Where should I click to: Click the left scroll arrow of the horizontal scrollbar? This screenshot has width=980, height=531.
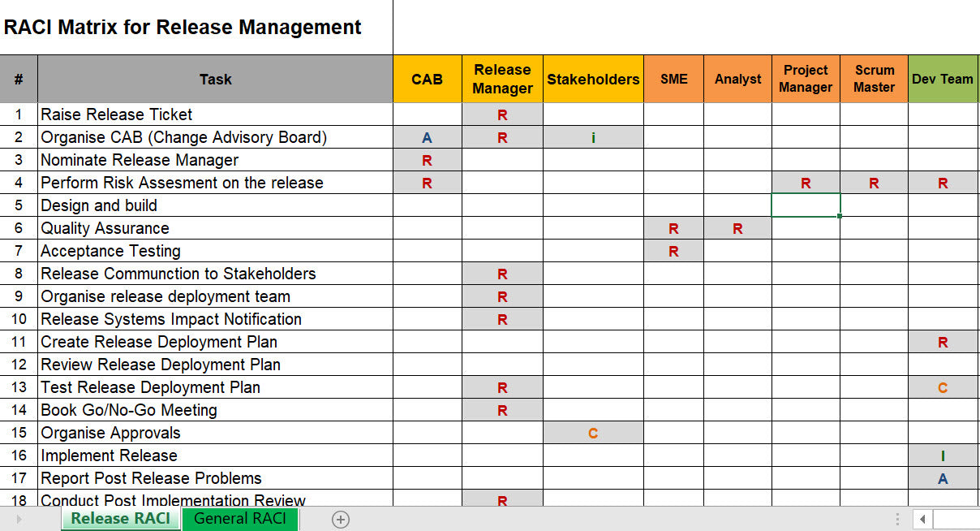point(922,519)
